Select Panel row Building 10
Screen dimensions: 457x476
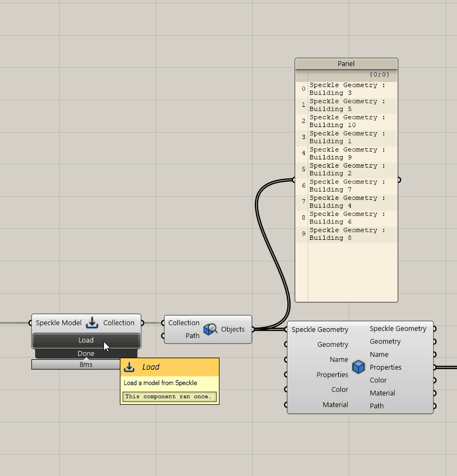click(x=346, y=121)
